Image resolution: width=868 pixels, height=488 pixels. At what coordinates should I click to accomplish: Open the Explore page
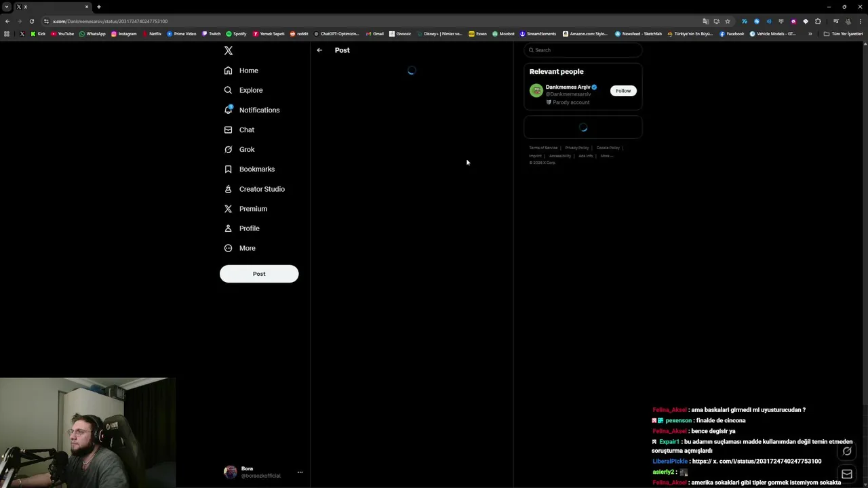point(243,90)
